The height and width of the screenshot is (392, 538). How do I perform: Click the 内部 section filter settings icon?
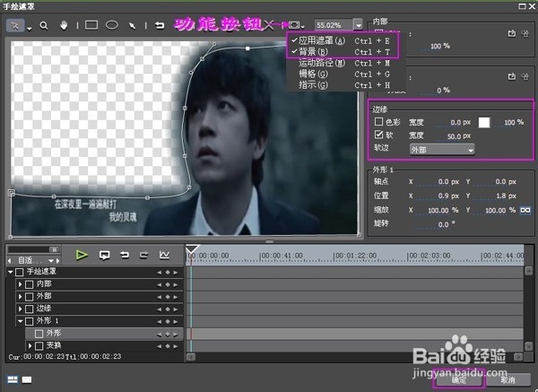[x=525, y=33]
